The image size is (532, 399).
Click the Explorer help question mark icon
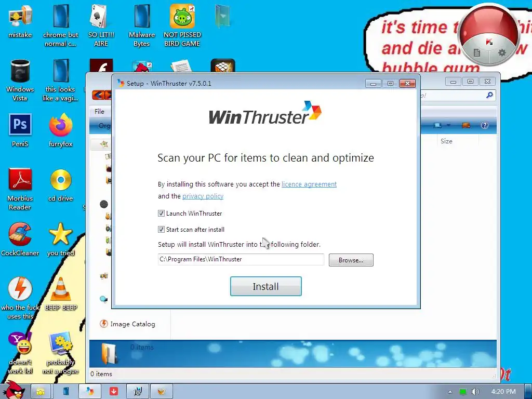(485, 125)
